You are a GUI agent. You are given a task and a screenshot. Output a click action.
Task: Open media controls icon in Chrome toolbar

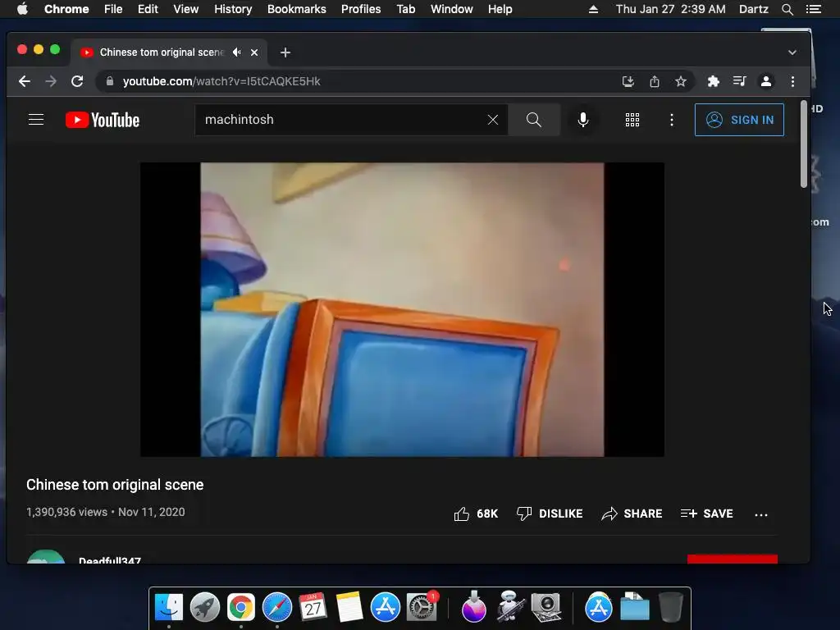click(x=739, y=81)
